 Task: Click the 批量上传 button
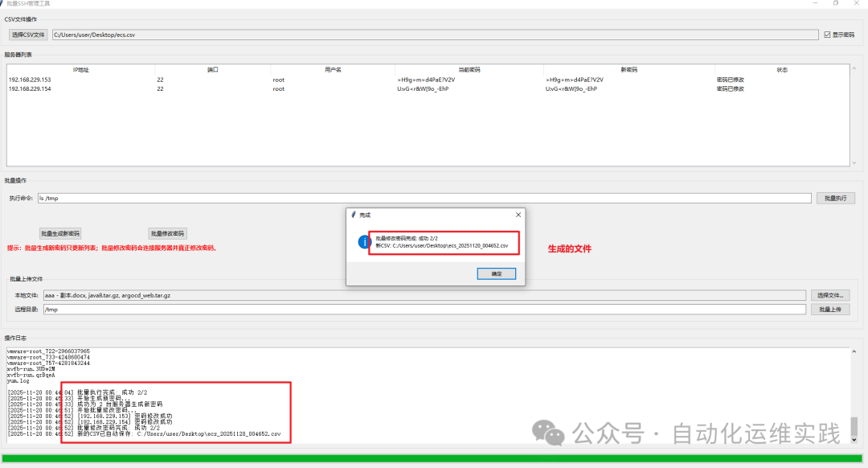coord(830,309)
